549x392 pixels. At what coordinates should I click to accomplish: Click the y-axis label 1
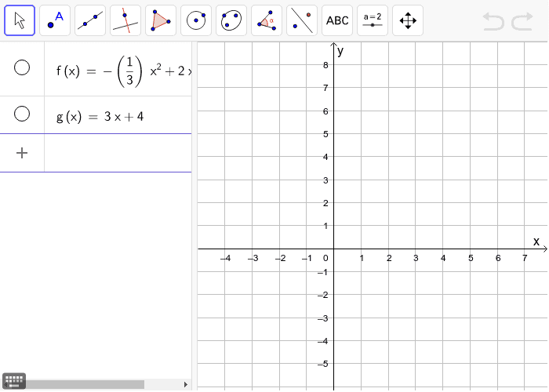click(x=325, y=226)
